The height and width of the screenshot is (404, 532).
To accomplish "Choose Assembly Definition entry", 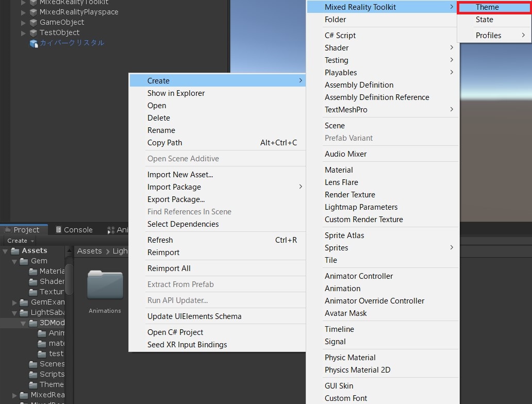I will click(x=382, y=85).
